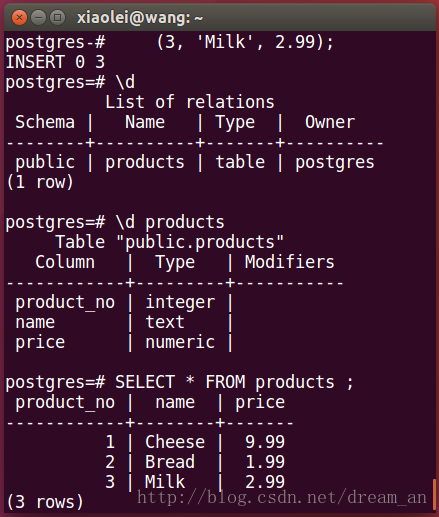Click the "numeric" type entry
Image resolution: width=439 pixels, height=517 pixels.
[x=180, y=342]
